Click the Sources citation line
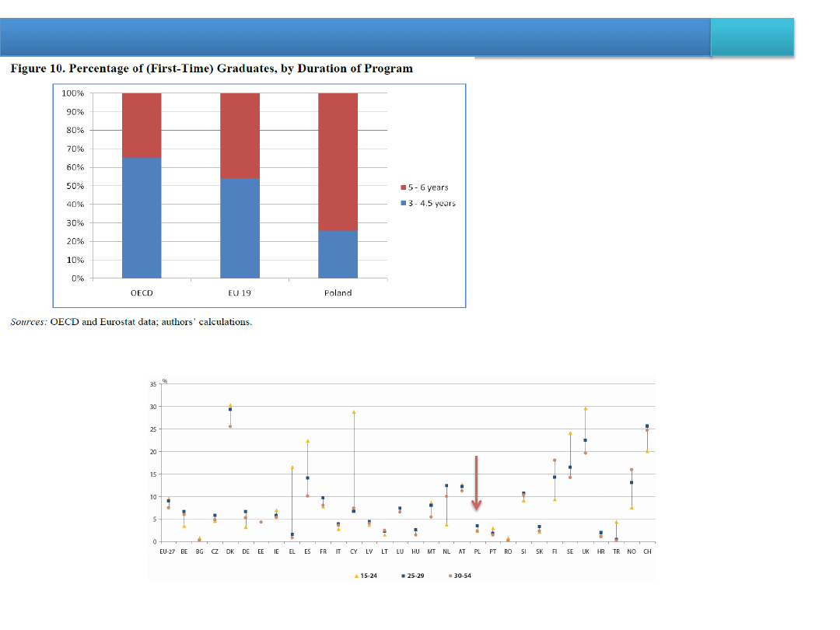840x630 pixels. [131, 321]
